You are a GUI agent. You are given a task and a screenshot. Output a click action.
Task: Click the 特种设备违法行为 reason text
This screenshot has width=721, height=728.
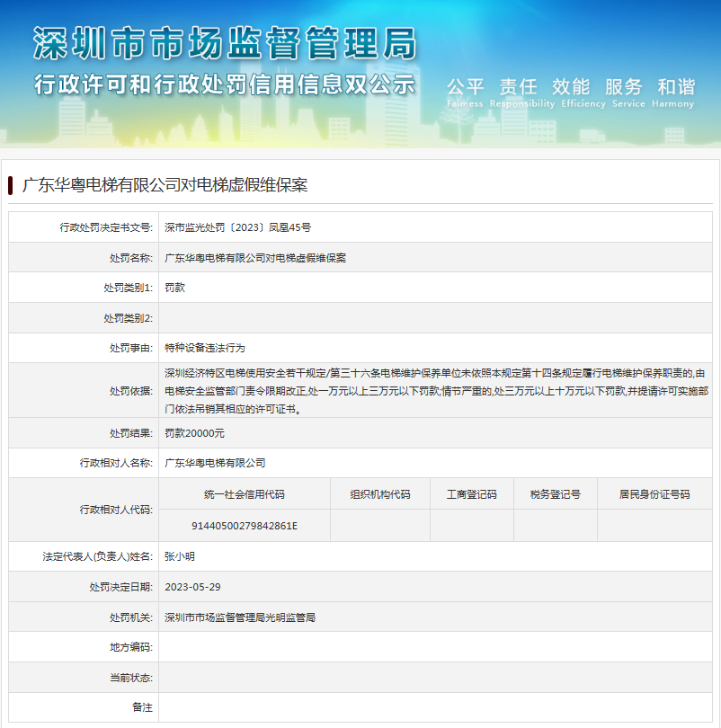click(x=205, y=347)
